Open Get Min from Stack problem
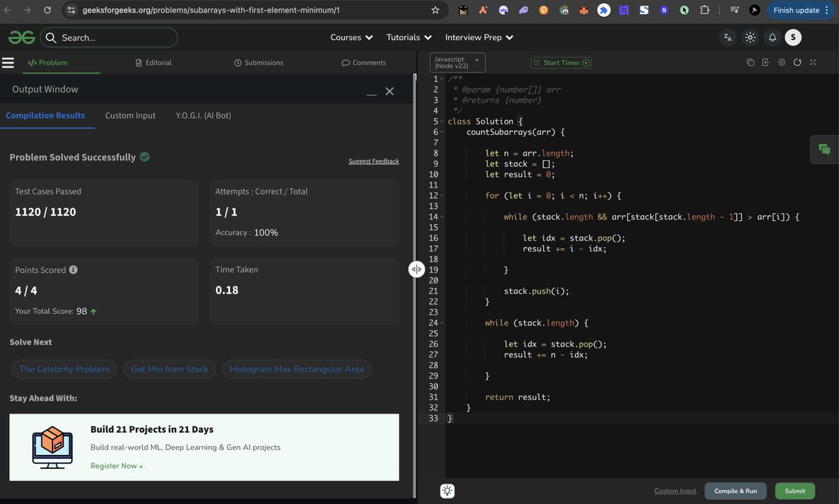 click(x=170, y=369)
